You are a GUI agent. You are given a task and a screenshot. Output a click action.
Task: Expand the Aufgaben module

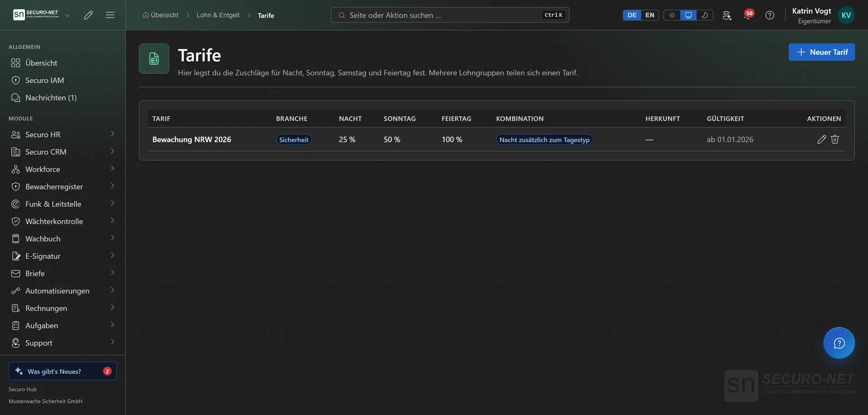click(63, 326)
